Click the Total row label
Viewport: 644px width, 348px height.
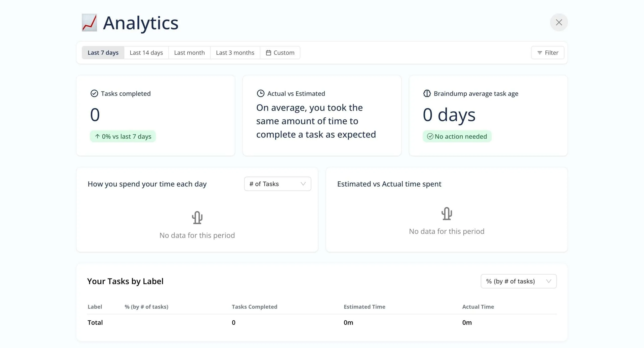tap(95, 322)
